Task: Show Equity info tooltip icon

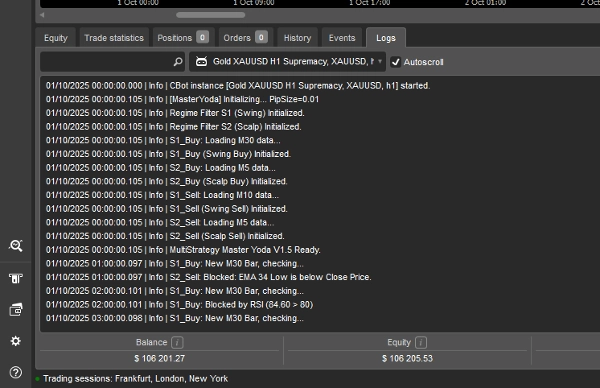Action: click(x=421, y=342)
